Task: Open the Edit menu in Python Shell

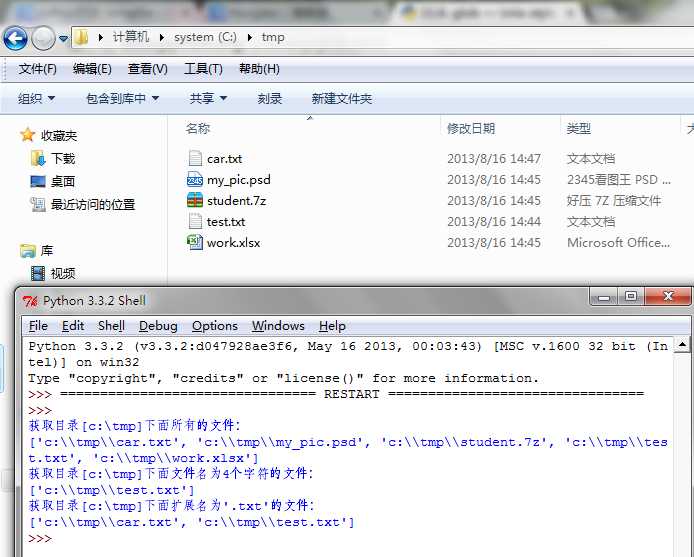Action: tap(73, 326)
